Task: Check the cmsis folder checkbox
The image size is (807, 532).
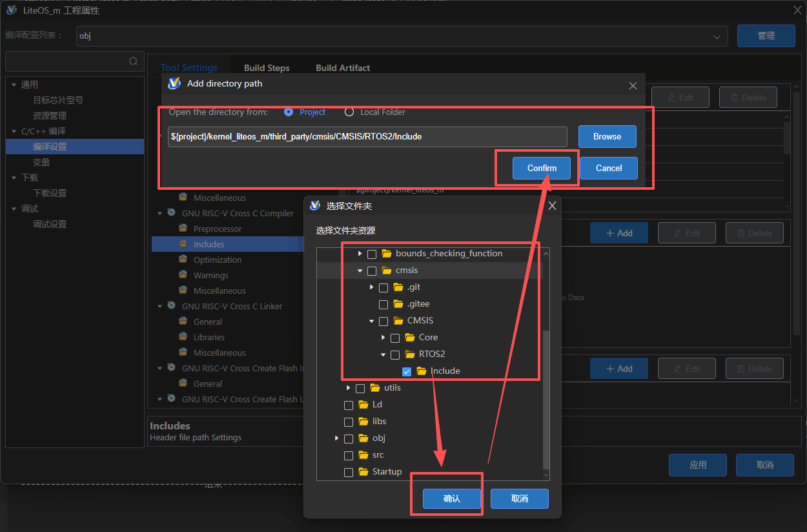Action: point(372,271)
